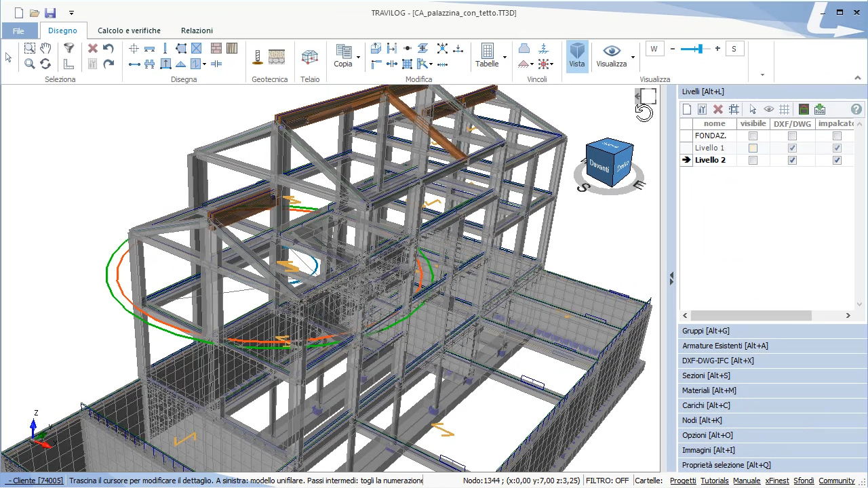This screenshot has width=868, height=488.
Task: Click the red X delete icon in ribbon
Action: point(93,48)
